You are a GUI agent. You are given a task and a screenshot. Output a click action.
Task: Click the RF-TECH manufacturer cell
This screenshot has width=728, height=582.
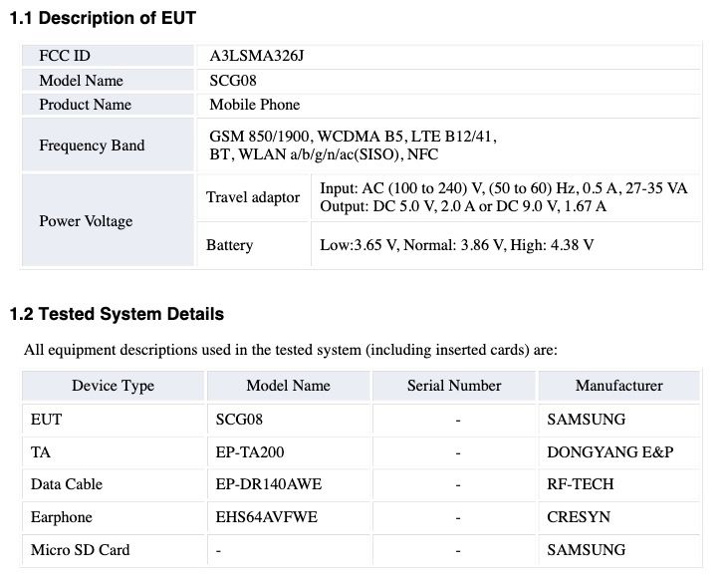click(x=581, y=484)
